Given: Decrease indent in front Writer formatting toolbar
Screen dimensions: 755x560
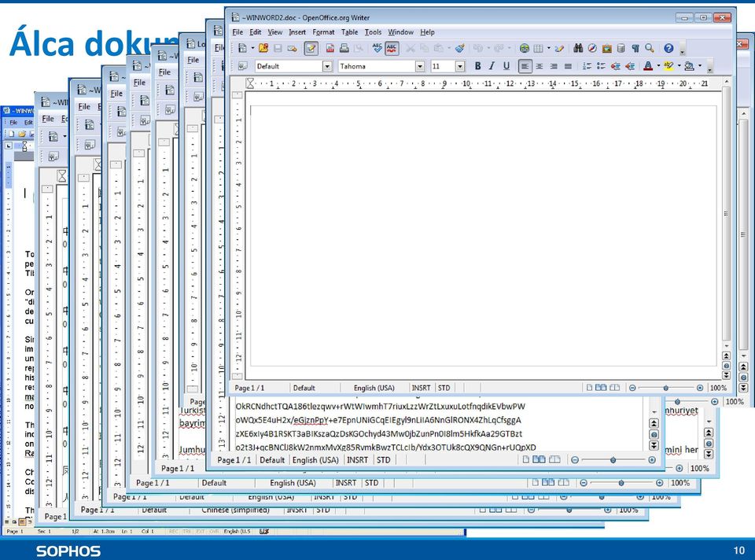Looking at the screenshot, I should pos(615,66).
